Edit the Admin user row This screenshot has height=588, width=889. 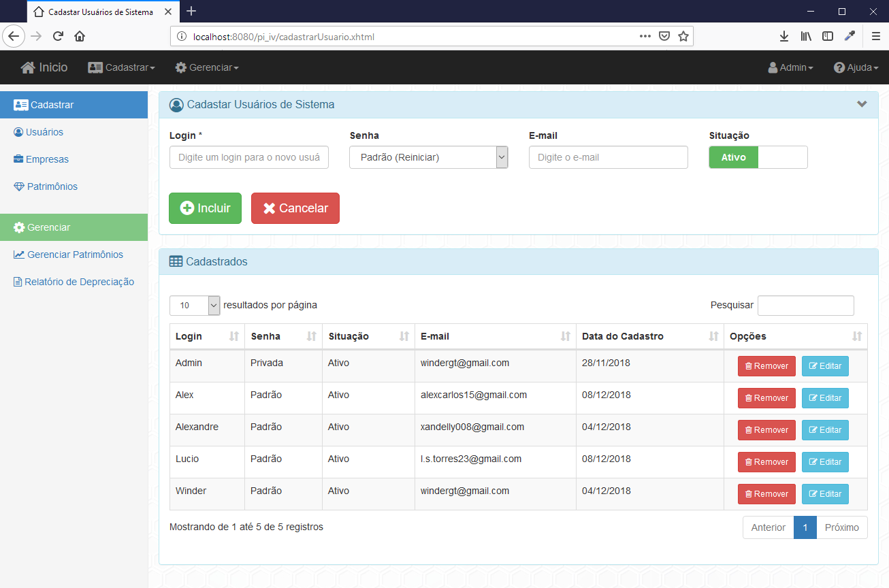tap(825, 366)
